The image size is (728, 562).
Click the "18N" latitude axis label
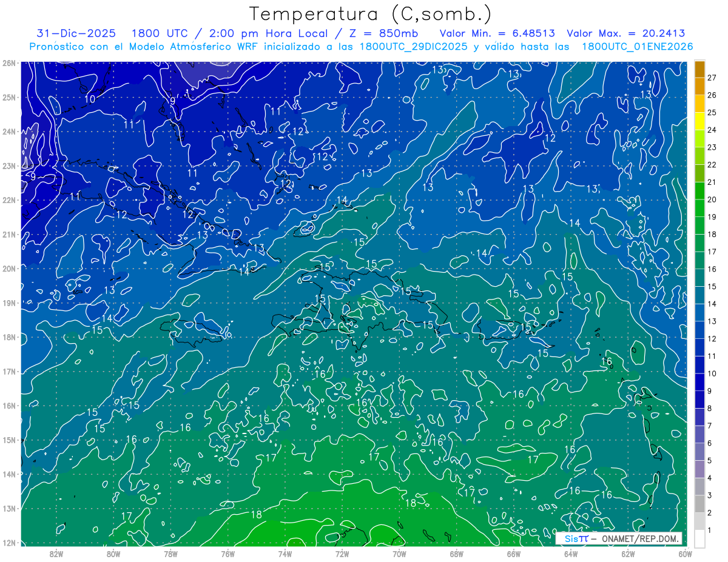pyautogui.click(x=9, y=337)
